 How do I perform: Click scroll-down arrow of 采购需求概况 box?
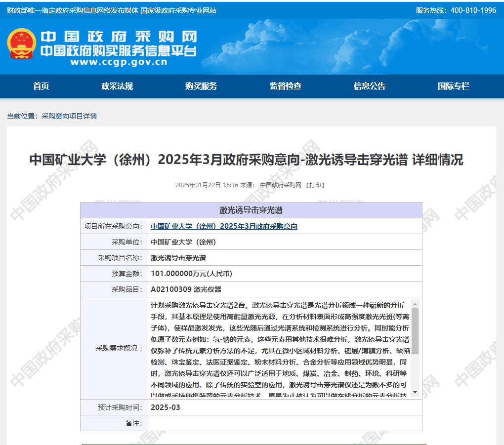coord(415,392)
